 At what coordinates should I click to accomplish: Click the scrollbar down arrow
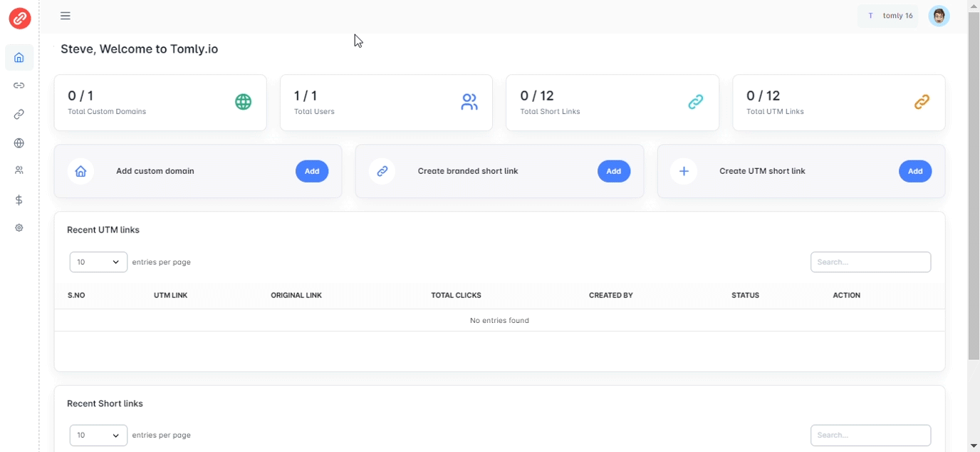coord(974,446)
